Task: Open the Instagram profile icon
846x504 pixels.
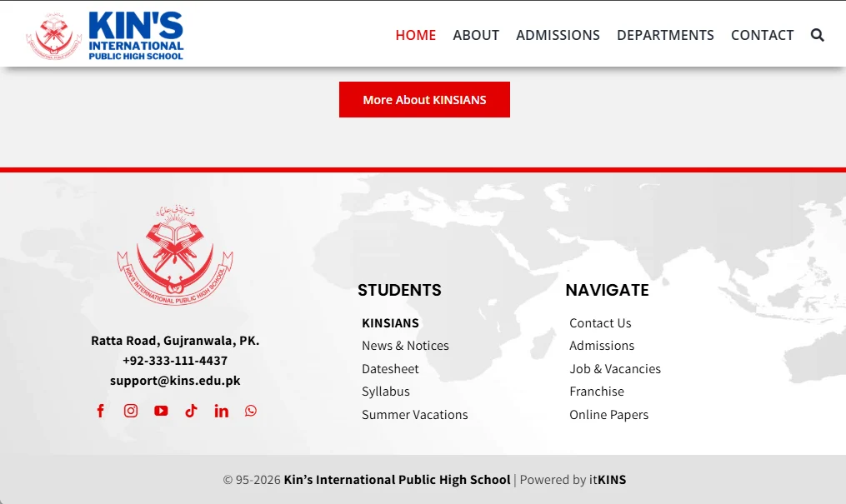Action: (130, 410)
